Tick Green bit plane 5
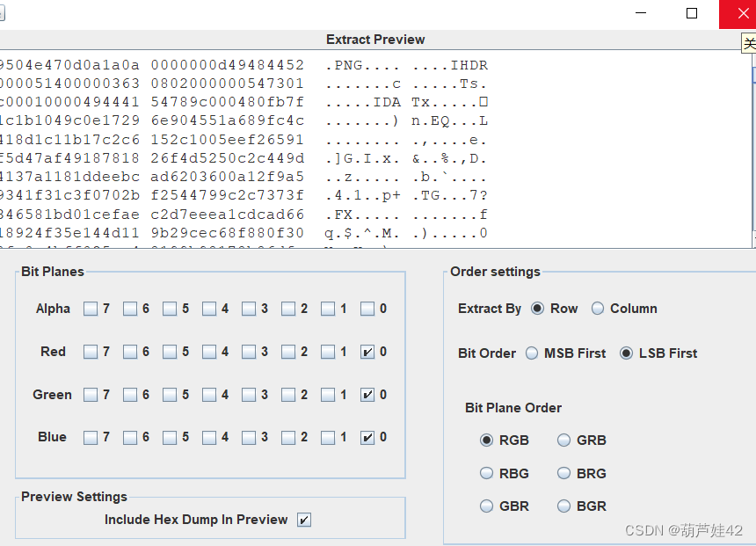This screenshot has width=756, height=546. pyautogui.click(x=170, y=395)
